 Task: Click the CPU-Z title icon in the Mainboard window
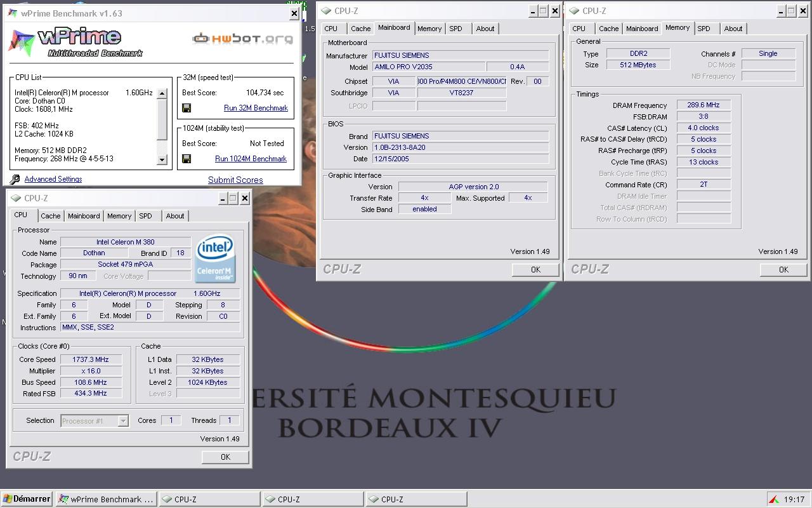(326, 11)
